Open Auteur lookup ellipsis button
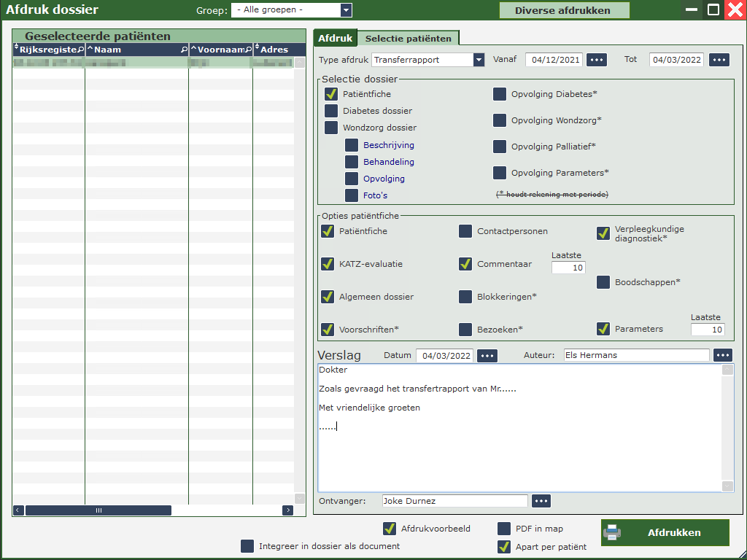The height and width of the screenshot is (560, 747). click(722, 355)
